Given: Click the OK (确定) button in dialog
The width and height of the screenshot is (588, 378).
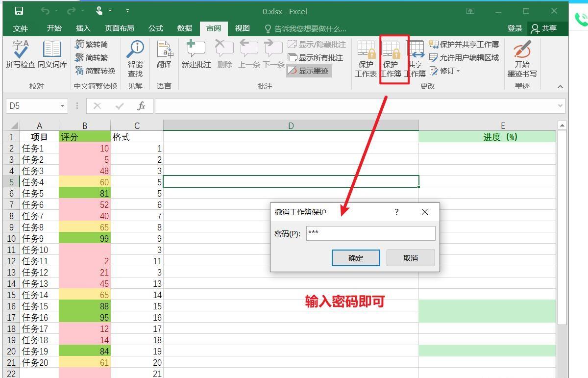Looking at the screenshot, I should click(356, 258).
